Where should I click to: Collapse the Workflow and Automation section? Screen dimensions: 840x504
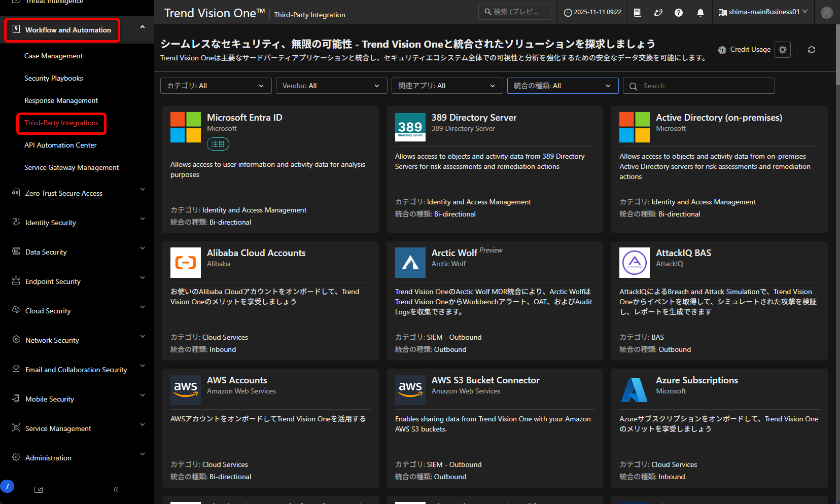tap(142, 27)
